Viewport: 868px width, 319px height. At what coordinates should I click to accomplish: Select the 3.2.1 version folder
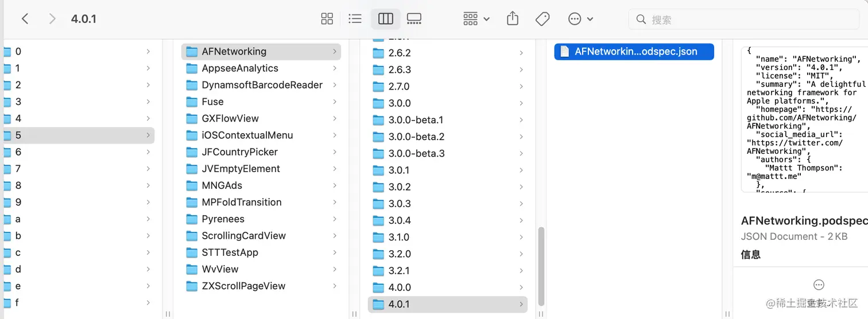448,271
